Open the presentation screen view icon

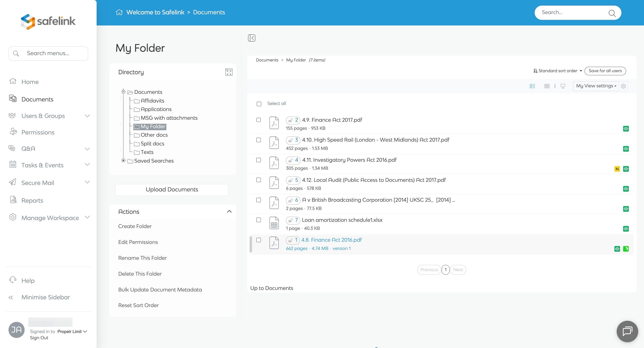point(563,86)
